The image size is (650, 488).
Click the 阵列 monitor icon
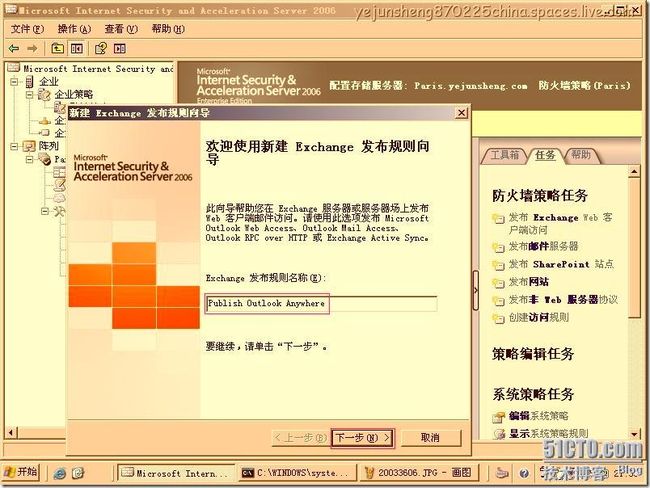coord(29,146)
